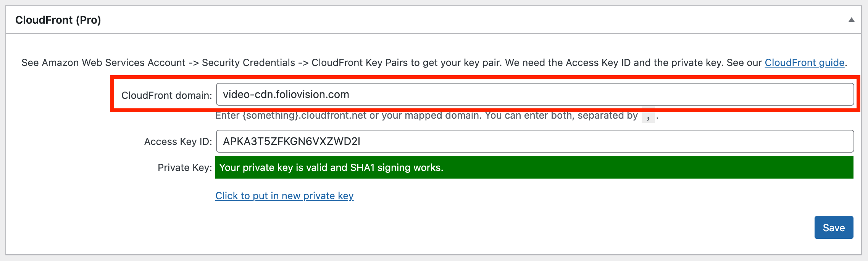Open the CloudFront guide link

coord(804,63)
